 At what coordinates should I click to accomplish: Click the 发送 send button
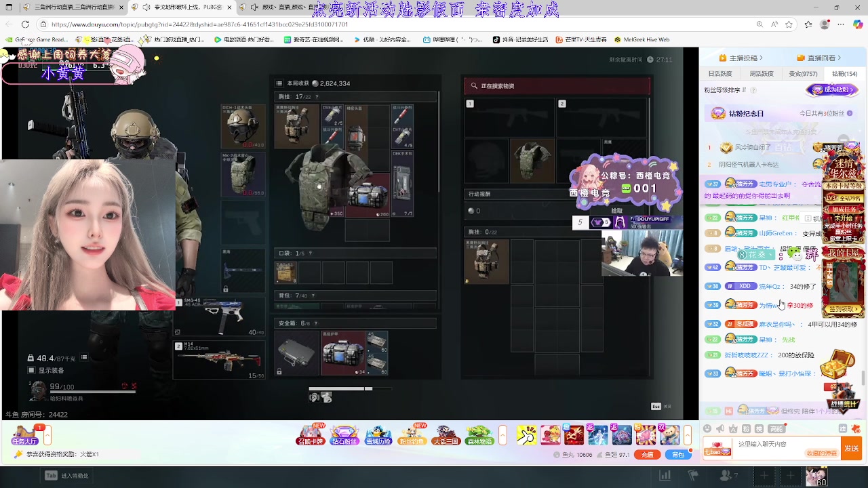click(851, 449)
